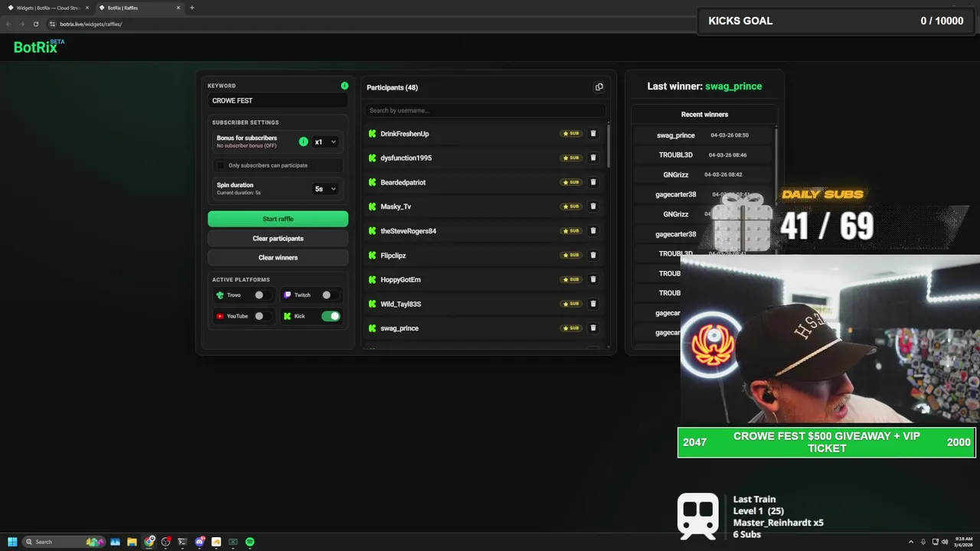Click the Recent winners heading
The image size is (980, 551).
[704, 114]
